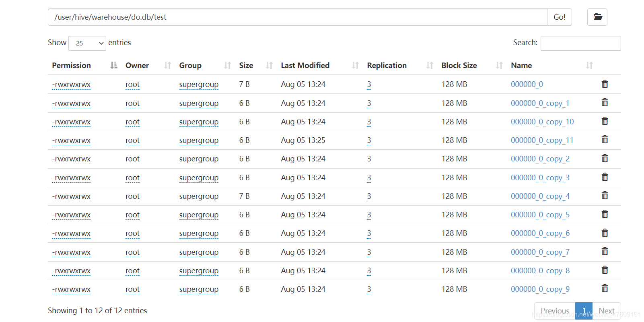The image size is (644, 322).
Task: Sort table by Owner column sort icon
Action: point(168,65)
